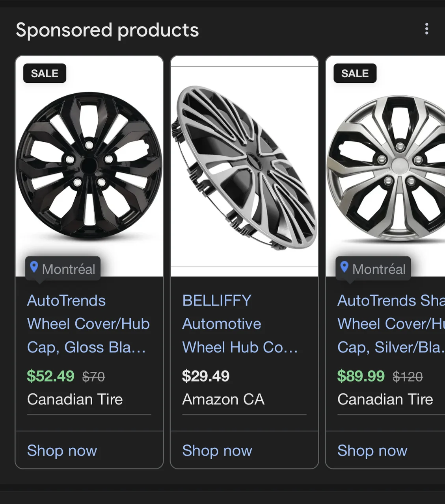Tap SALE badge on gloss black wheel cover
Image resolution: width=445 pixels, height=504 pixels.
(45, 74)
